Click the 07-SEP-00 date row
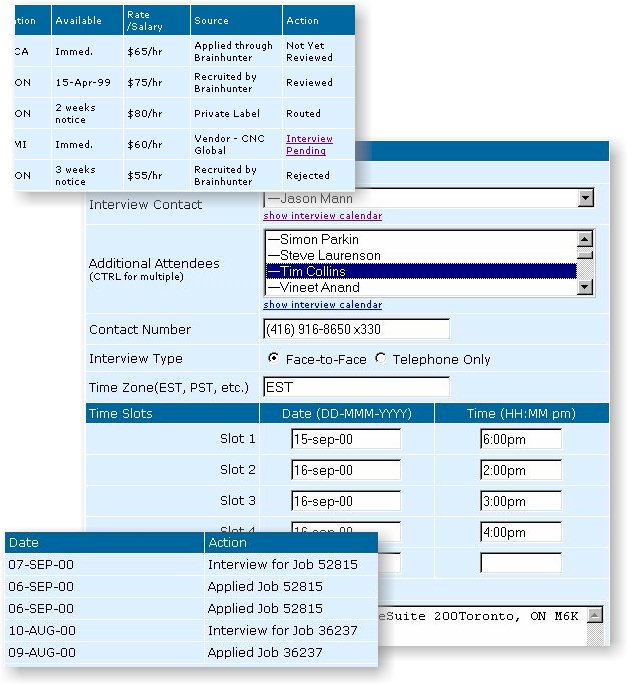627x684 pixels. point(104,564)
